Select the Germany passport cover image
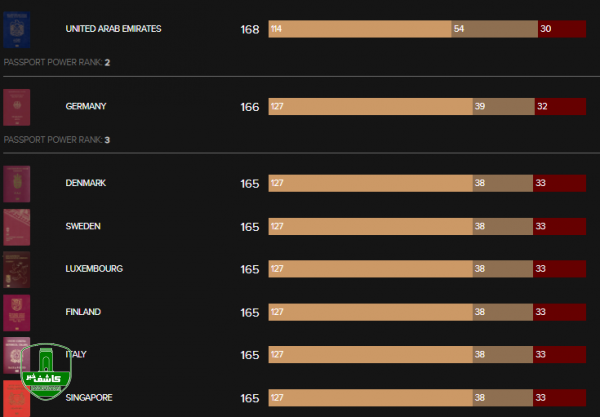The height and width of the screenshot is (417, 600). 17,107
